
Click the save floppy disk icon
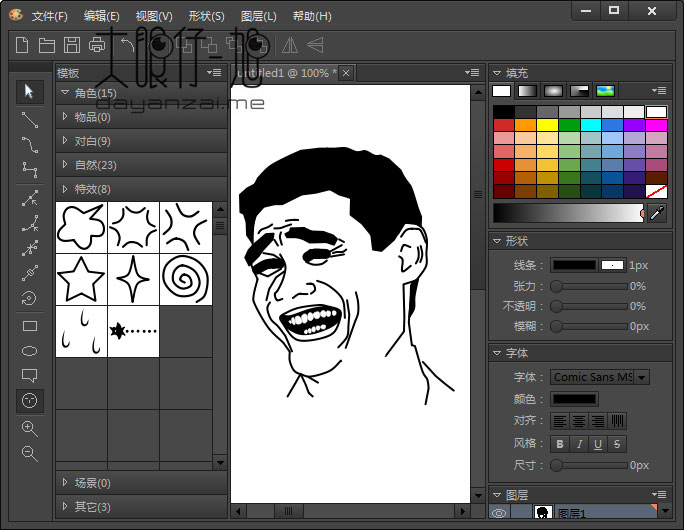pyautogui.click(x=72, y=45)
